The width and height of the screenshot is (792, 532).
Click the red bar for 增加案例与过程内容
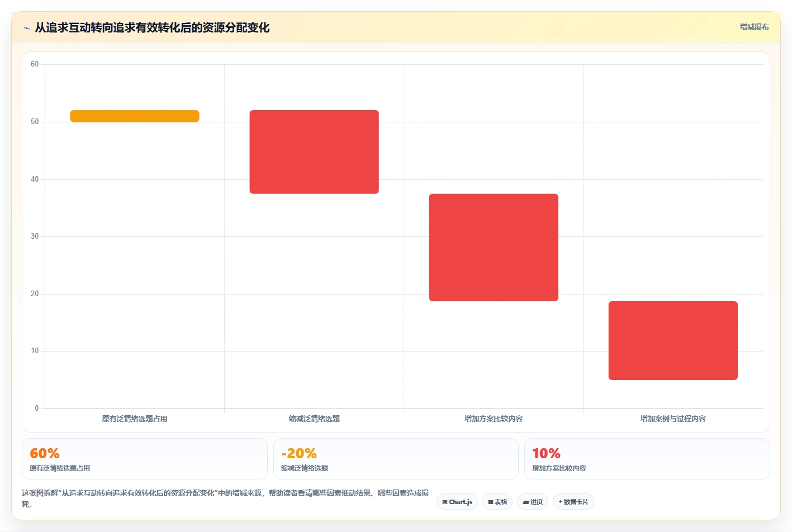coord(673,340)
